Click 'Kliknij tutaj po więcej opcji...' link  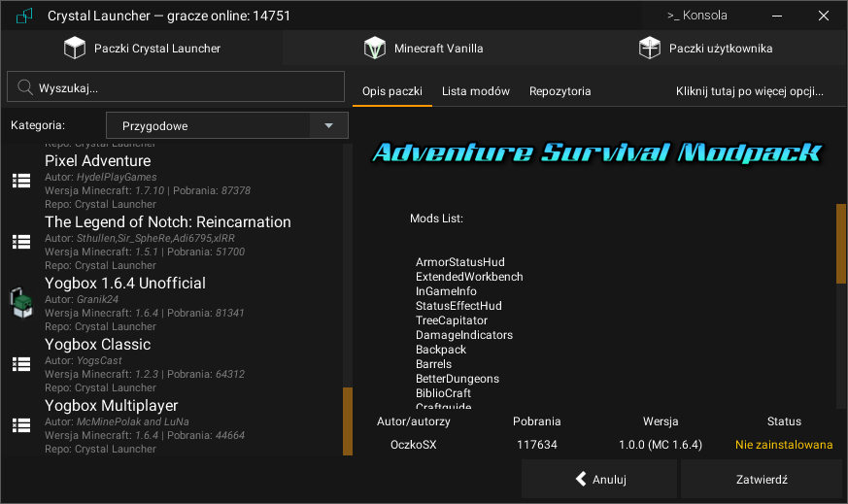tap(750, 91)
